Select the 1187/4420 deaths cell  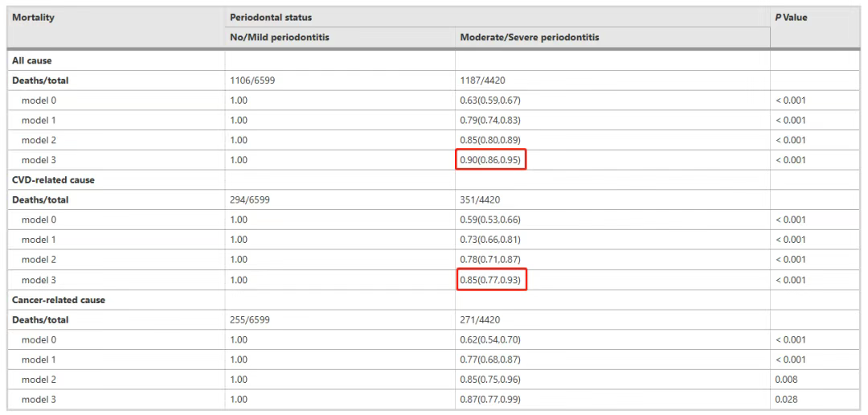612,80
